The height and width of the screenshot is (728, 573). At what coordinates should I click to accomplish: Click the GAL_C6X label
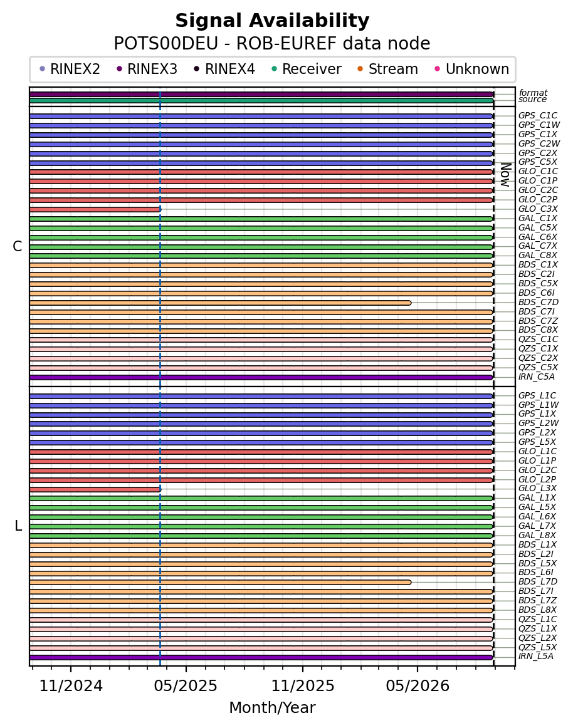538,237
